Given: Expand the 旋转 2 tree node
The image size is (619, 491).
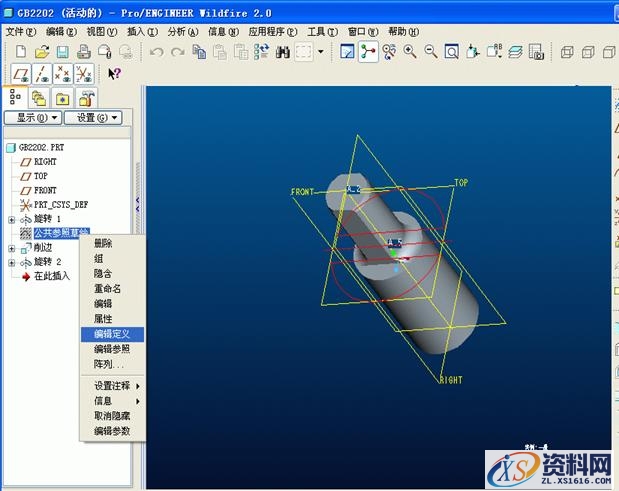Looking at the screenshot, I should pos(11,262).
